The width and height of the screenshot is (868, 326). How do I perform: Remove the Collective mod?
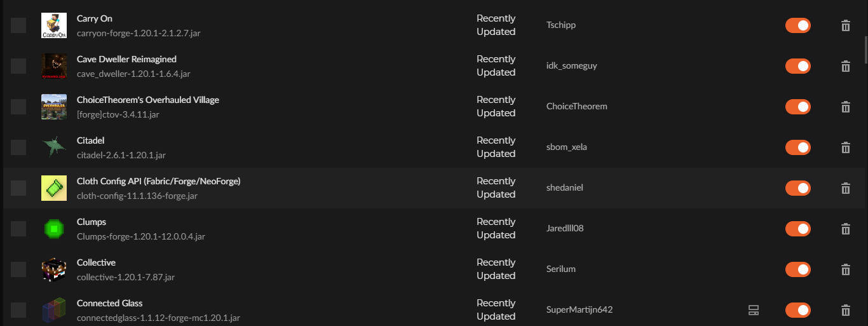(846, 269)
